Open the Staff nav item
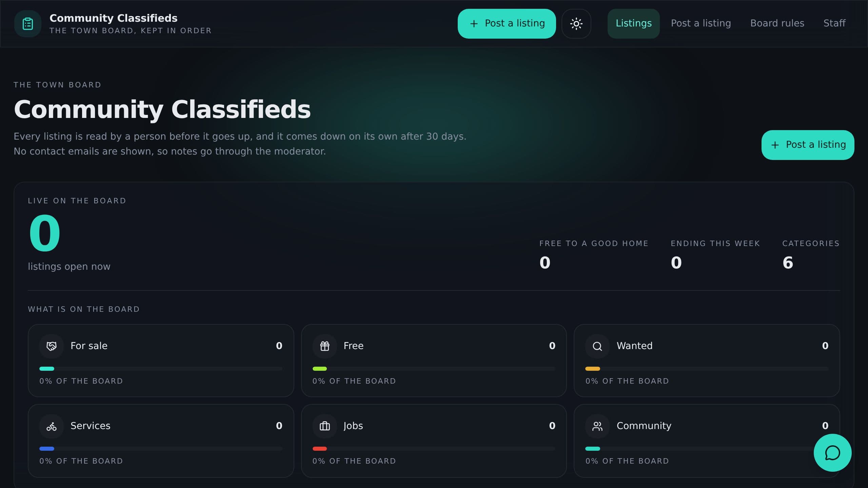 (x=834, y=23)
